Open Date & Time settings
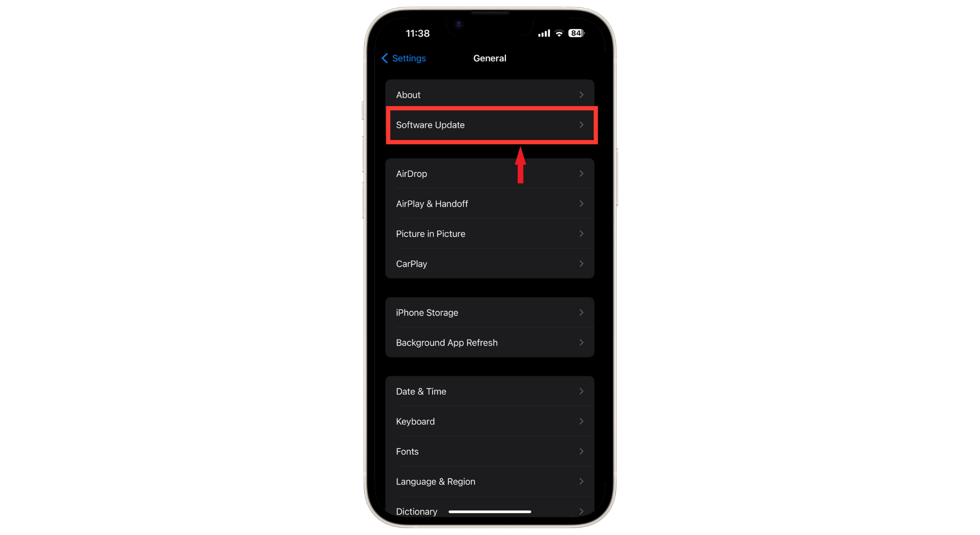980x535 pixels. tap(490, 391)
